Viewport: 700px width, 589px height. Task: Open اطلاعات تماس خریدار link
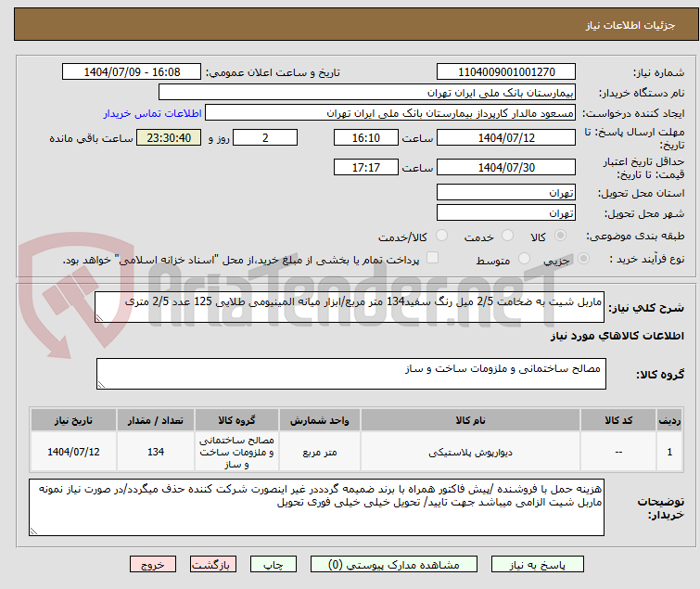click(x=153, y=113)
